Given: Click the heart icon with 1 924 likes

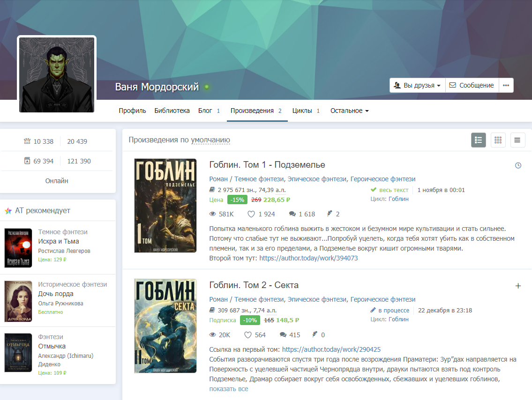Looking at the screenshot, I should point(251,214).
